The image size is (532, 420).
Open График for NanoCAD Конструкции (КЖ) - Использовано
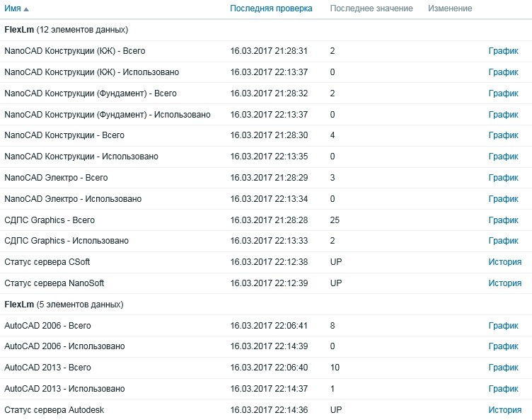pyautogui.click(x=503, y=72)
